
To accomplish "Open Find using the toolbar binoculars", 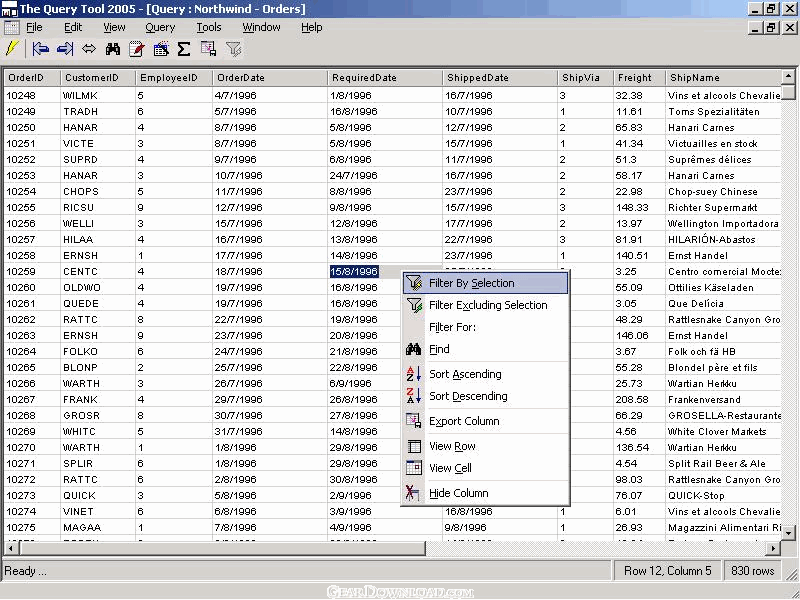I will click(113, 49).
